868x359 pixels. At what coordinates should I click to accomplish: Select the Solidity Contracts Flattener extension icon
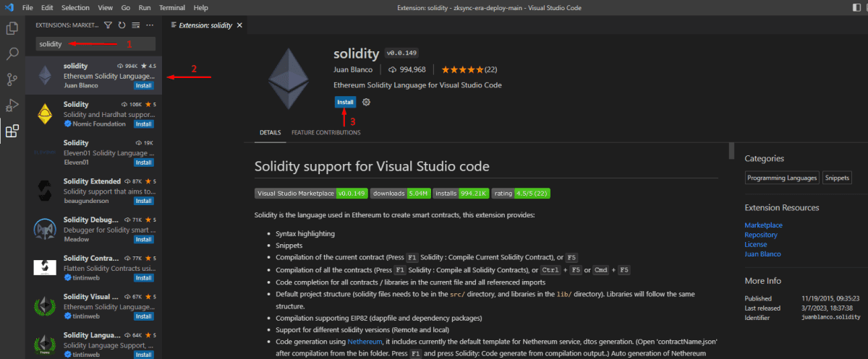(x=45, y=268)
